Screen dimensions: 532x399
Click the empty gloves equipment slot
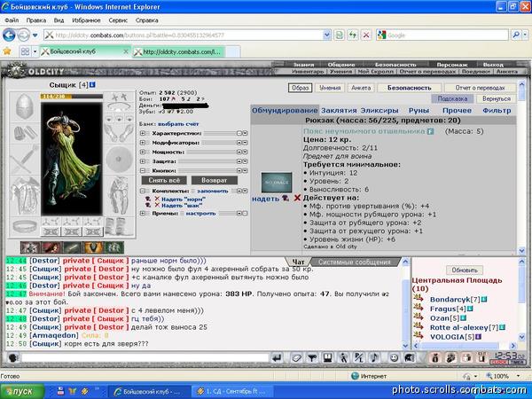pos(119,133)
